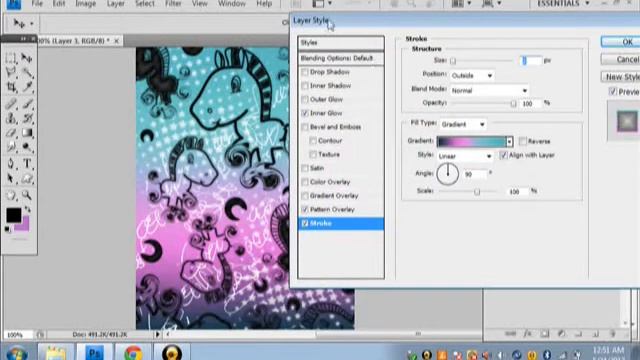Open the gradient picker arrow
The image size is (640, 360).
point(509,142)
